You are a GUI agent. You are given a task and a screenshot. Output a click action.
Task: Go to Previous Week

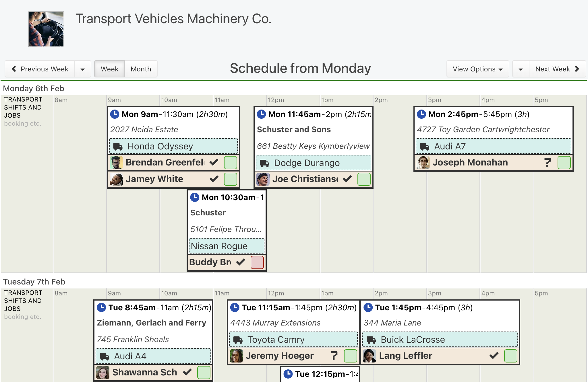pyautogui.click(x=40, y=69)
